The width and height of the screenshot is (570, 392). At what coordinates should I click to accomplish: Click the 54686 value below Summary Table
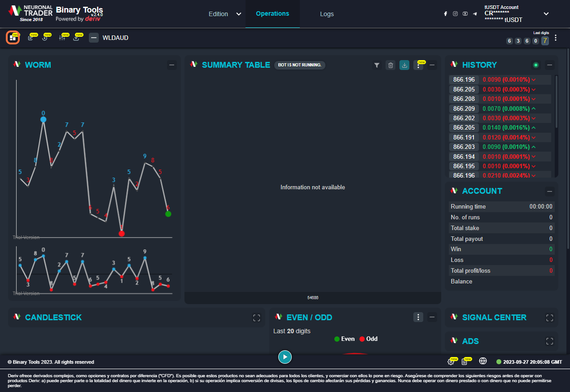[x=313, y=298]
